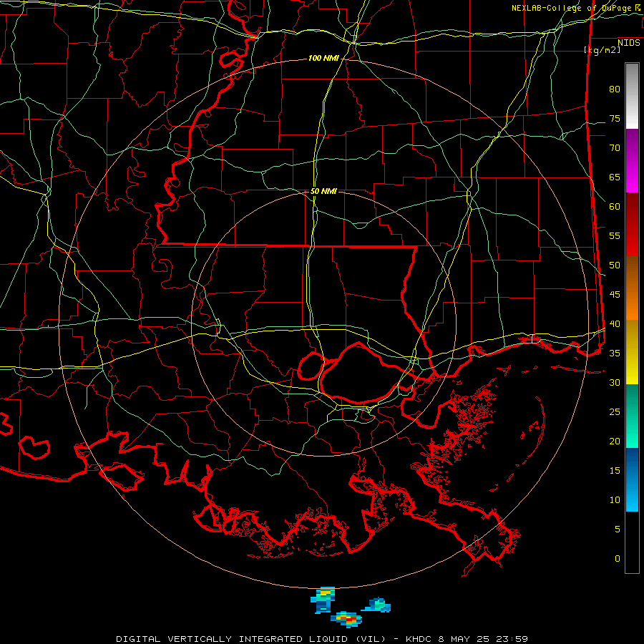Click the legend value 0
644x644 pixels.
click(x=618, y=559)
